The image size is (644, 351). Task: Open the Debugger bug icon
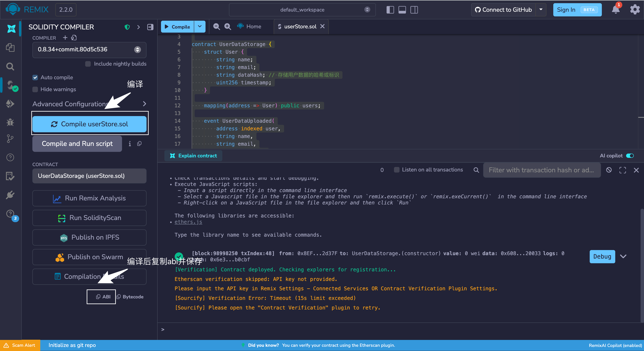[10, 122]
